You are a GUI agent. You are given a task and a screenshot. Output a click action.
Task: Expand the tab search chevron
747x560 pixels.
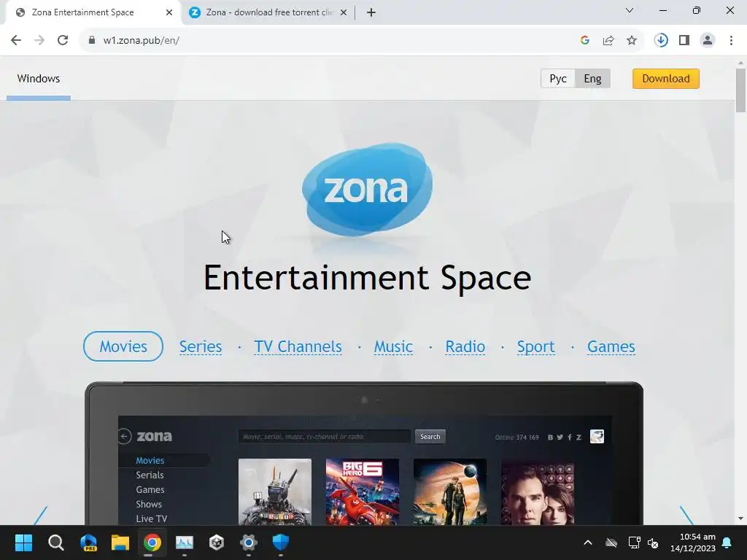click(630, 10)
